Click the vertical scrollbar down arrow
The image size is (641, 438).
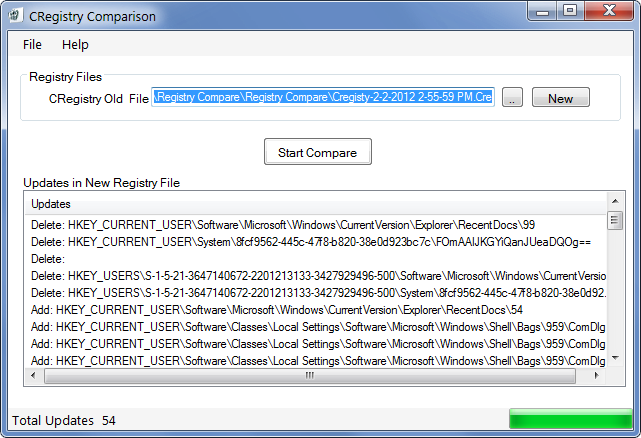(x=615, y=358)
